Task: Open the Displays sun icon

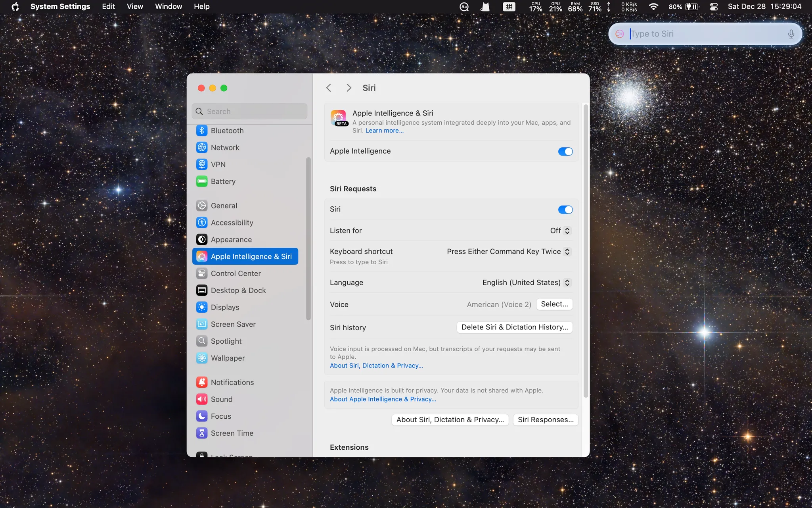Action: [202, 307]
